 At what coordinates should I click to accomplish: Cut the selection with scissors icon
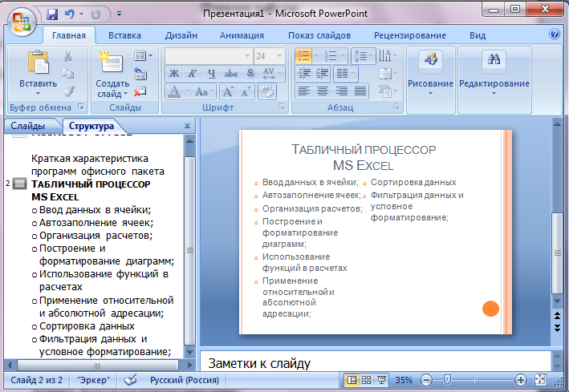point(67,56)
